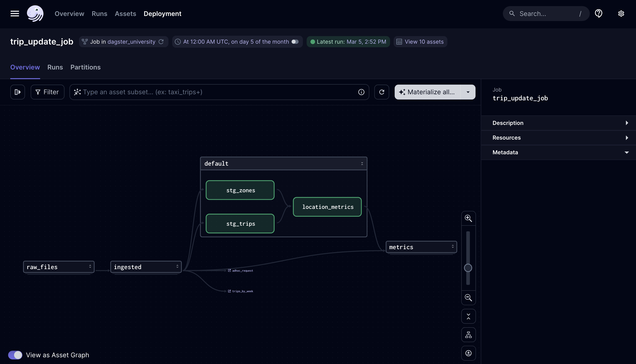Viewport: 636px width, 364px height.
Task: Click the trip_update_job page title
Action: coord(42,42)
